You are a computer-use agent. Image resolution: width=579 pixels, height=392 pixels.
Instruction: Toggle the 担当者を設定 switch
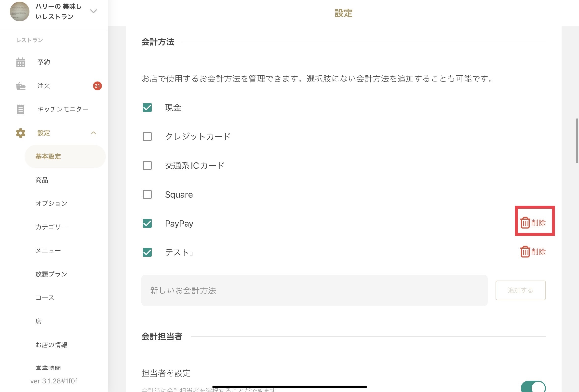click(533, 387)
